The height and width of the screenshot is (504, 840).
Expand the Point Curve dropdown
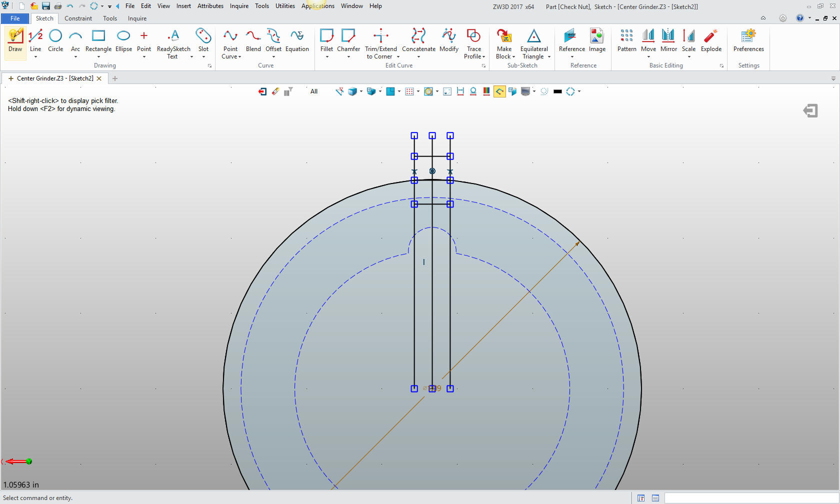pos(239,57)
